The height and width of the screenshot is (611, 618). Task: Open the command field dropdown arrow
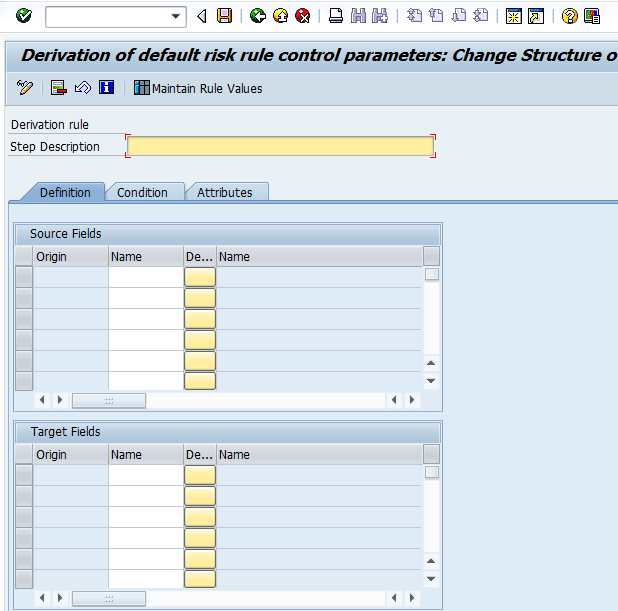point(178,16)
